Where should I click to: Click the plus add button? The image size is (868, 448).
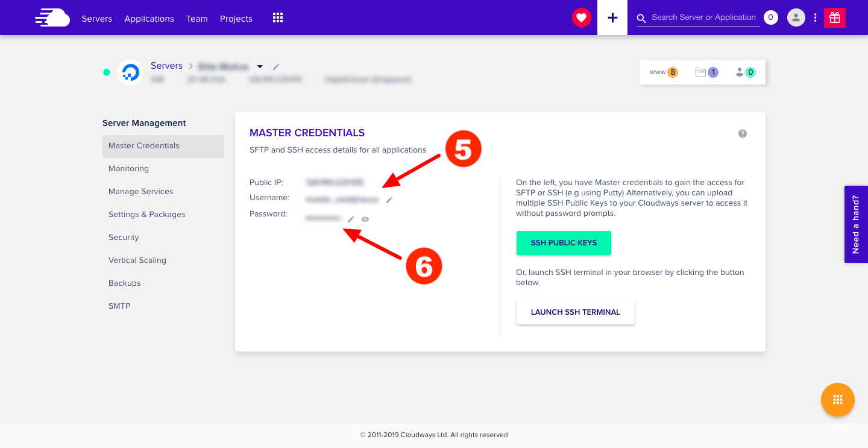[612, 18]
